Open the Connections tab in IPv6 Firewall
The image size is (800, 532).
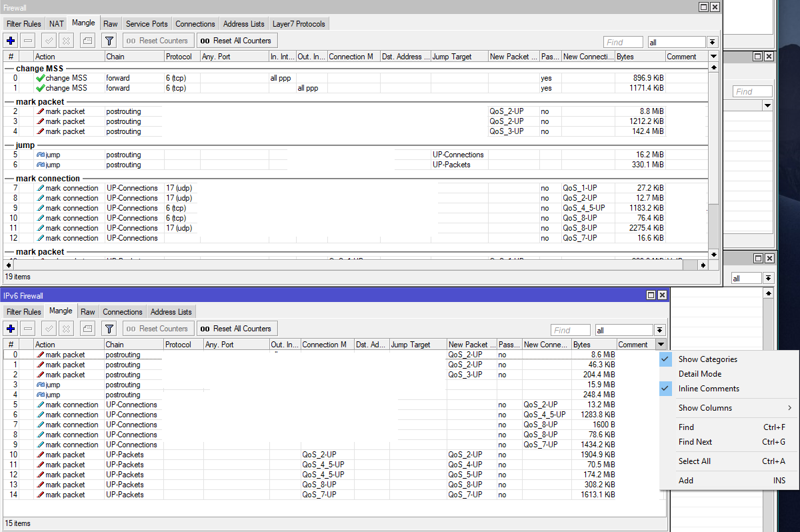click(122, 311)
